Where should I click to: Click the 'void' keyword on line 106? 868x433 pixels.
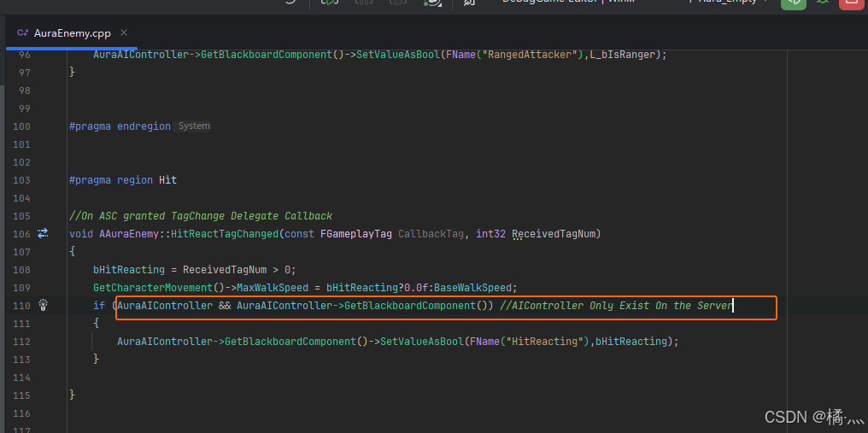point(81,234)
